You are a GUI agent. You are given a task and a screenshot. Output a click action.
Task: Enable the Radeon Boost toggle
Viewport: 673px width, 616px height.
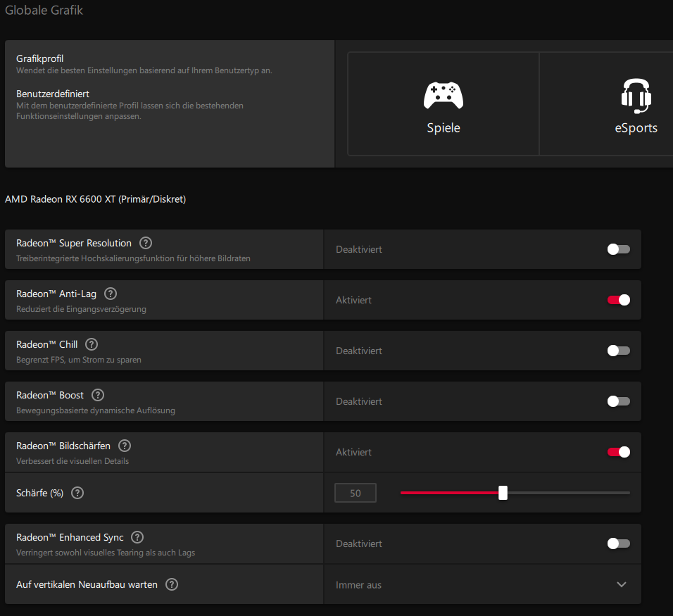tap(619, 401)
